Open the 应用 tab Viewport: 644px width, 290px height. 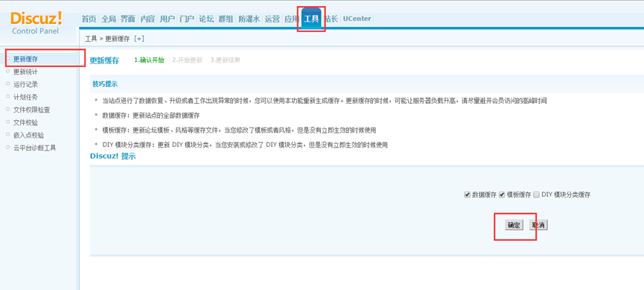tap(292, 19)
